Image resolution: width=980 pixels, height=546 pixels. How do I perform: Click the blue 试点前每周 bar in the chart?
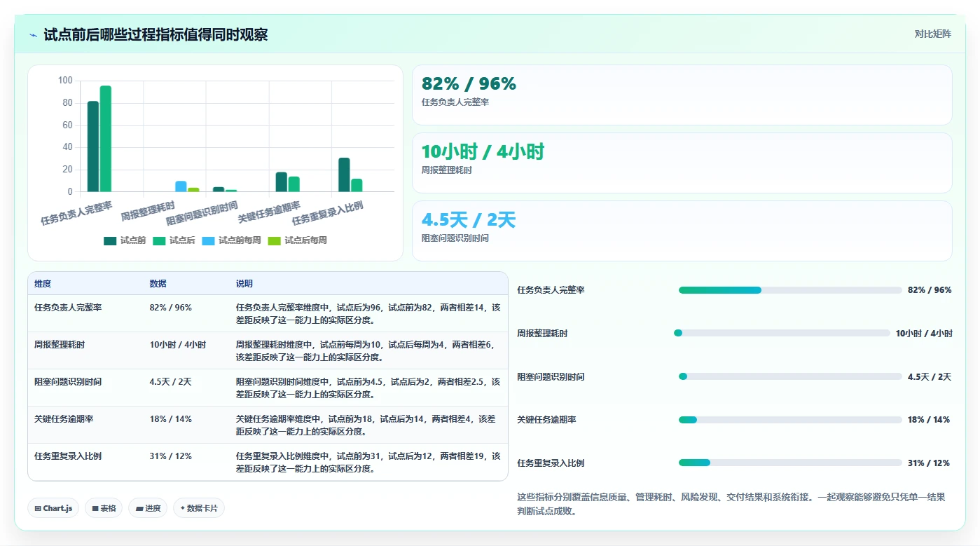coord(181,186)
